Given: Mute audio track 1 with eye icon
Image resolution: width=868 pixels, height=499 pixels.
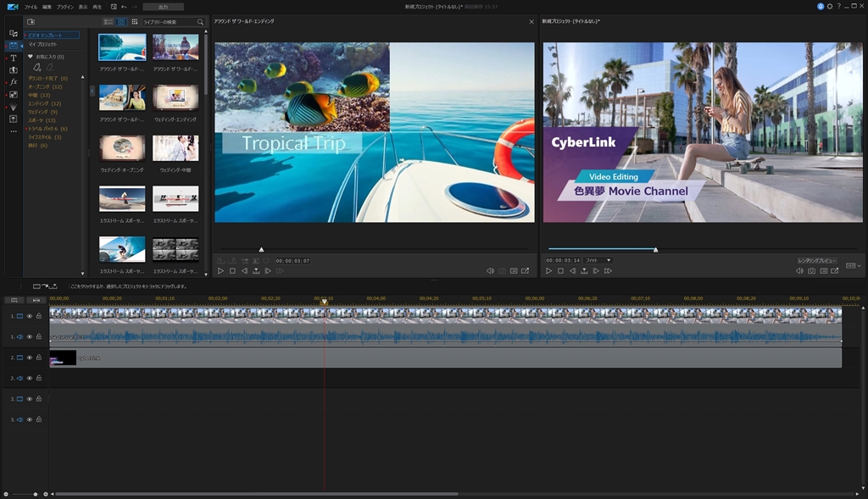Looking at the screenshot, I should 30,336.
